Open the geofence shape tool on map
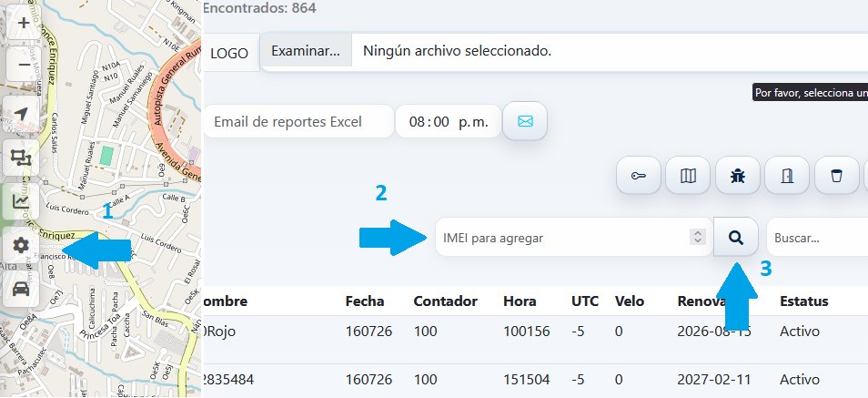 21,158
